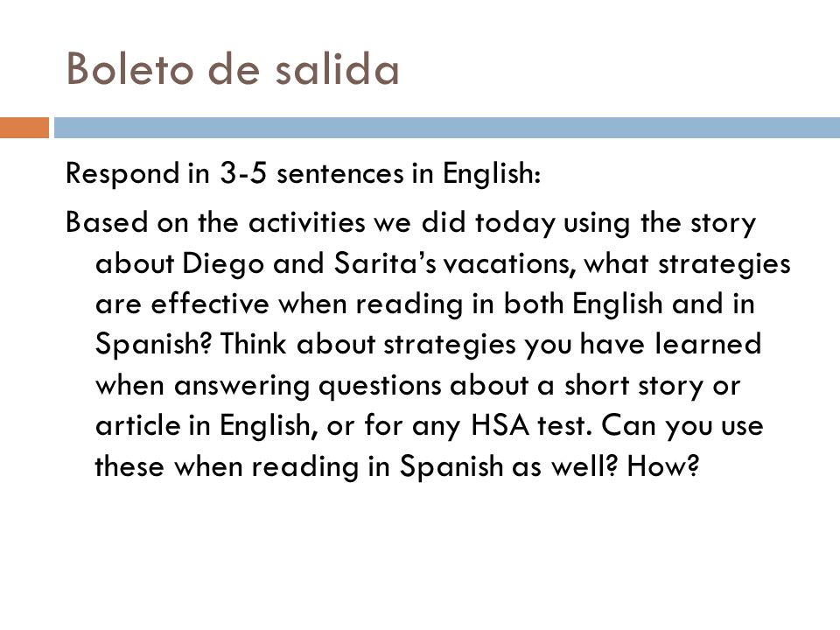Click the word 'questions' in the paragraph
Viewport: 840px width, 630px height.
click(380, 386)
